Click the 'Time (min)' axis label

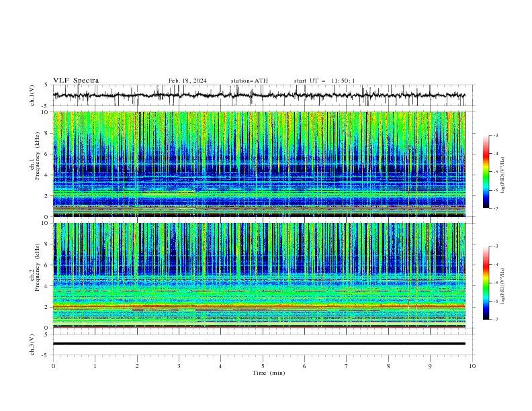[269, 373]
